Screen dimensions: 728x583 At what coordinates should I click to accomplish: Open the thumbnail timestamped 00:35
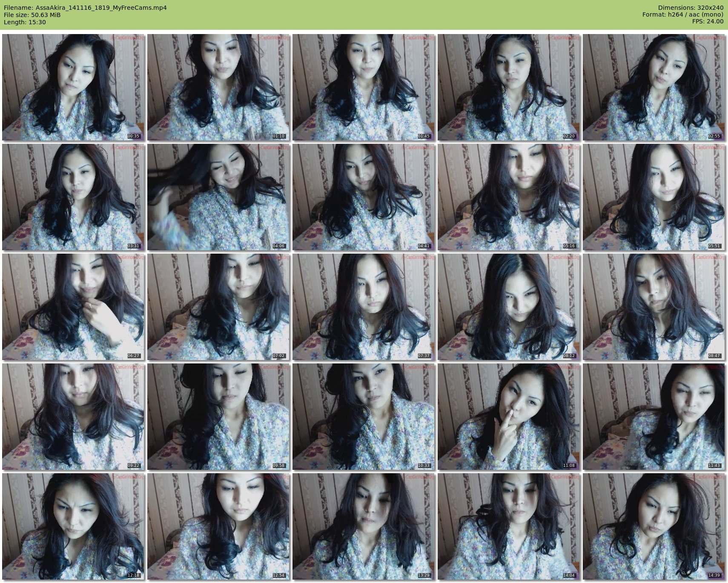73,87
